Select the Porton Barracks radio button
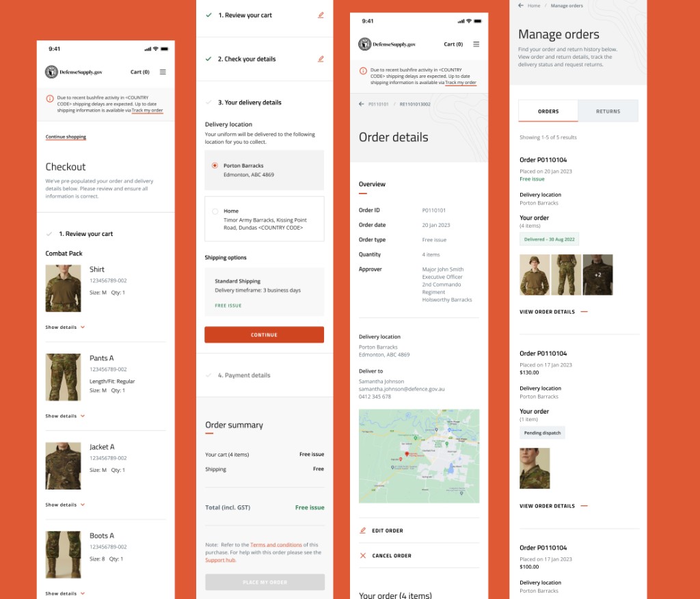 (x=213, y=164)
